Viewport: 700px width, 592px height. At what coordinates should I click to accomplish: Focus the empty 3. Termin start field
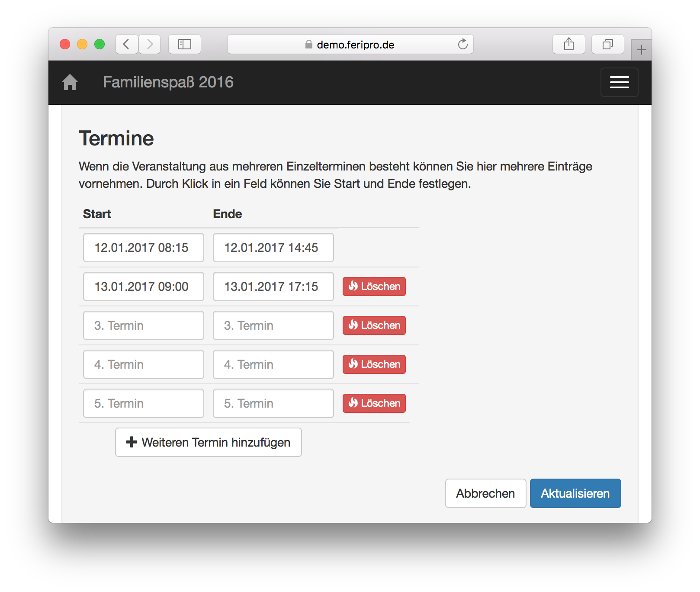[143, 325]
